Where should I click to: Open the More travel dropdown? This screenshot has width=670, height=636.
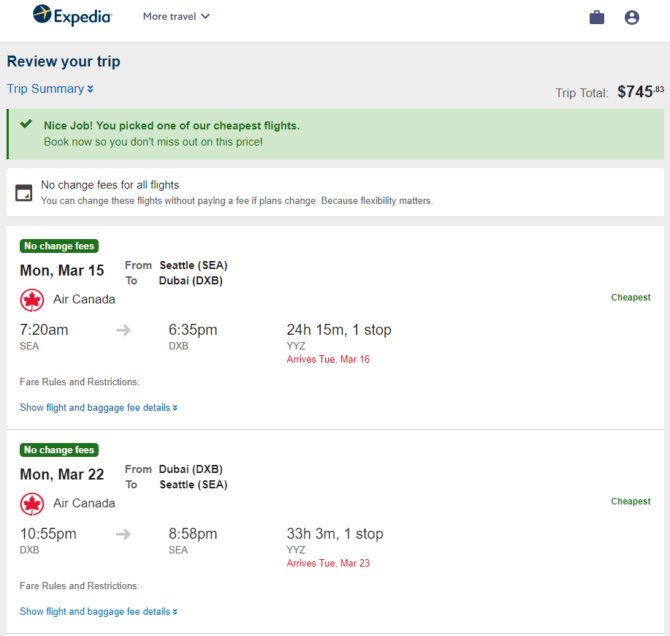pyautogui.click(x=176, y=16)
